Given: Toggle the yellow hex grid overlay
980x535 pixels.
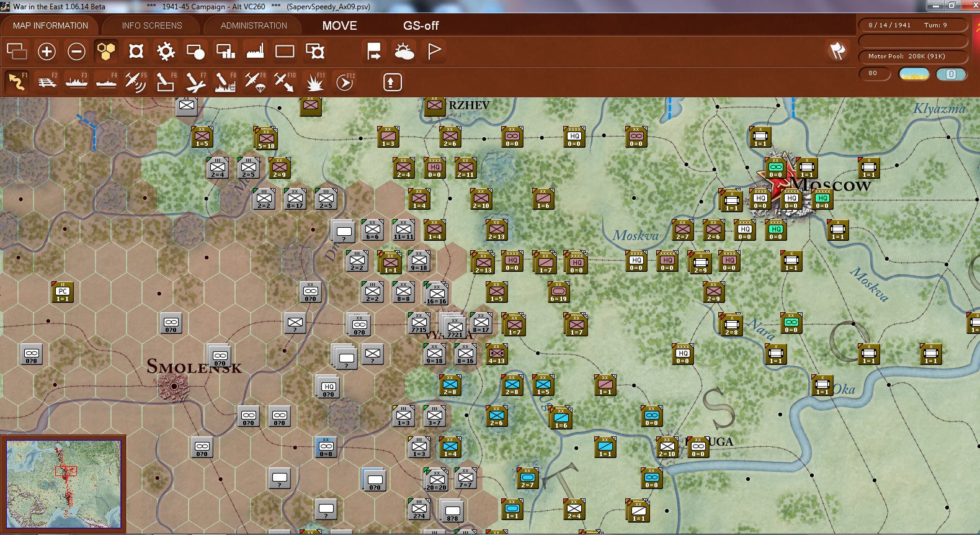Looking at the screenshot, I should [106, 51].
